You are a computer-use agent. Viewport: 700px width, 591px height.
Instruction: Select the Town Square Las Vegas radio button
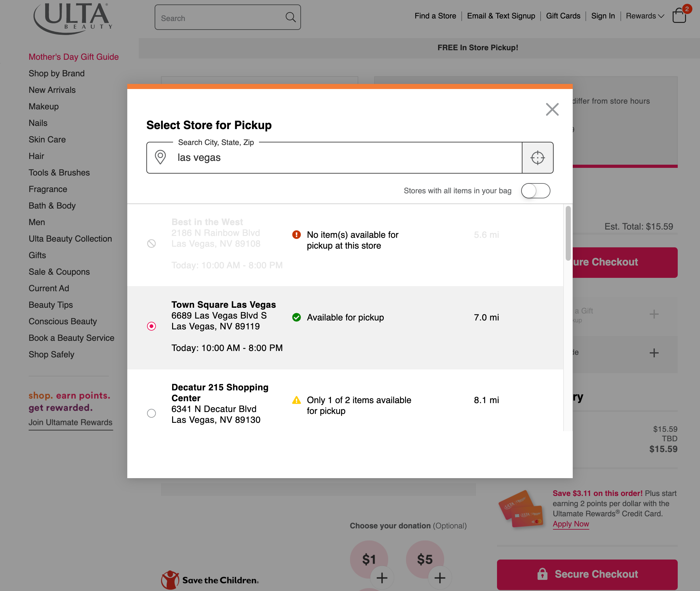pos(151,326)
